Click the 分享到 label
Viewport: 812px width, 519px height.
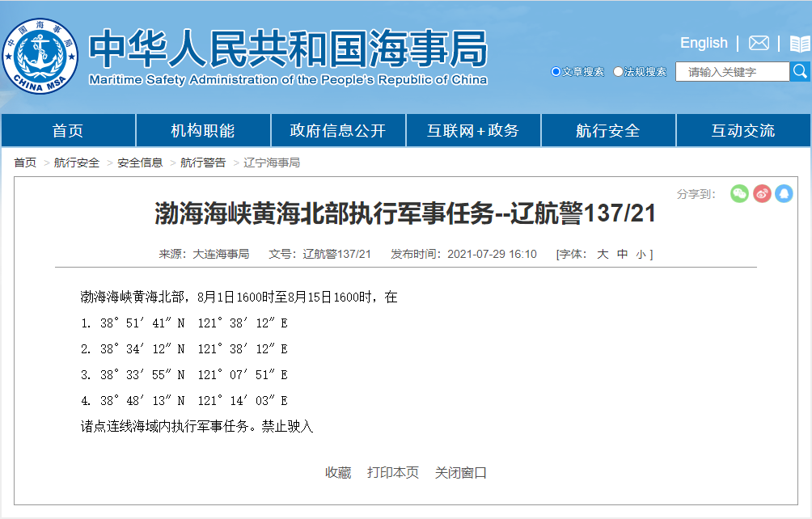(x=696, y=194)
